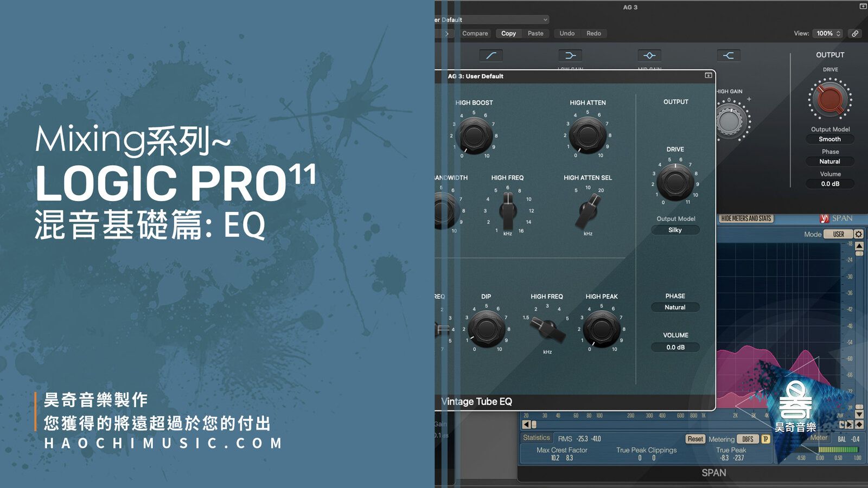Image resolution: width=868 pixels, height=488 pixels.
Task: Toggle Hide Meters and Stats in SPAN
Action: tap(746, 219)
